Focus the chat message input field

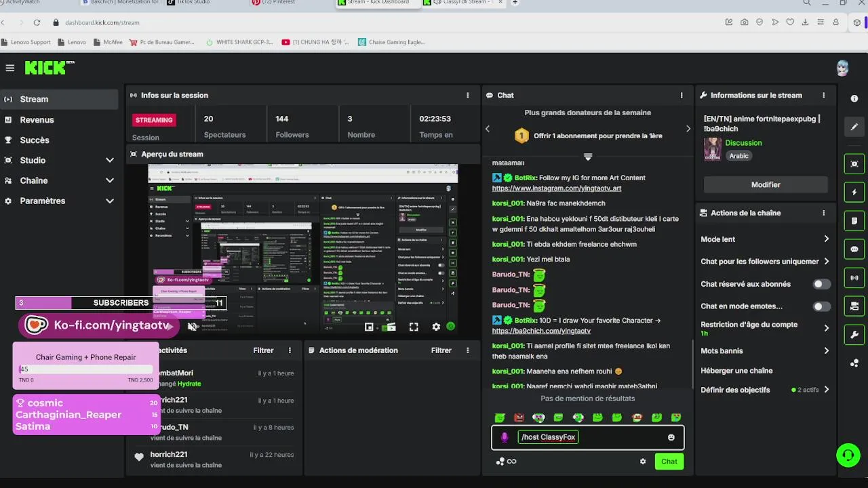588,437
